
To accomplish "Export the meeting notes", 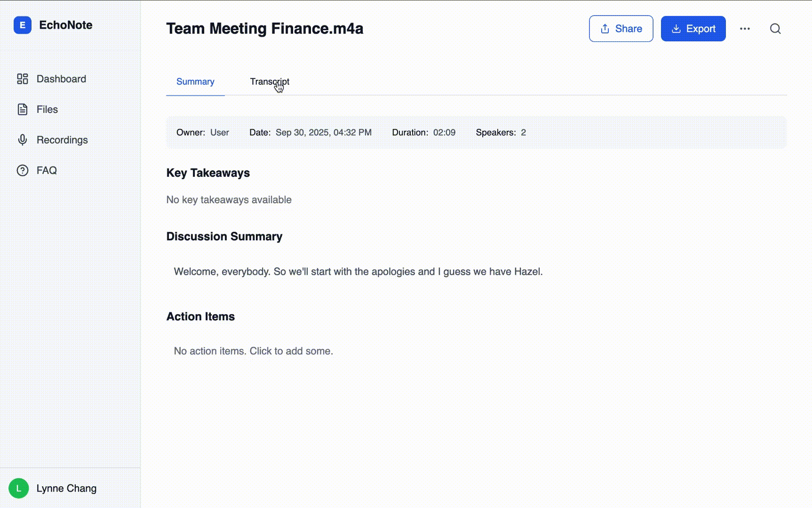I will (693, 29).
